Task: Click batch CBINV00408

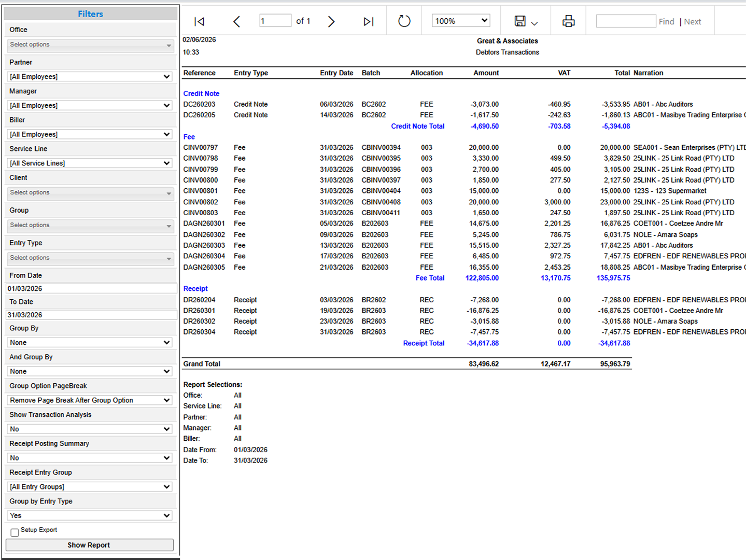Action: coord(381,202)
